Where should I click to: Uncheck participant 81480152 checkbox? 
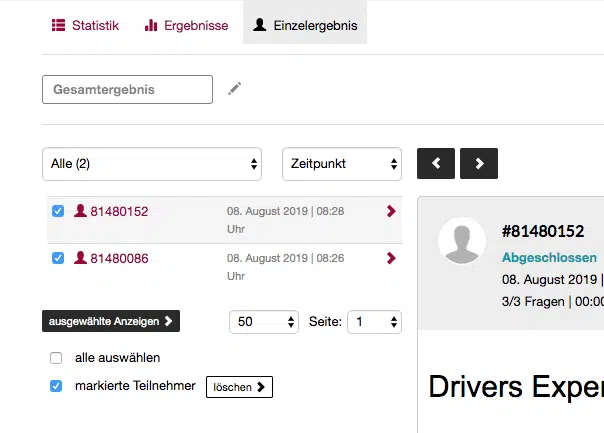[x=58, y=211]
